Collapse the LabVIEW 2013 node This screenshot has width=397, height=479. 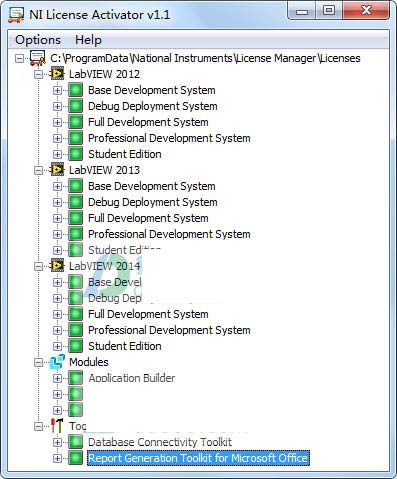[39, 170]
